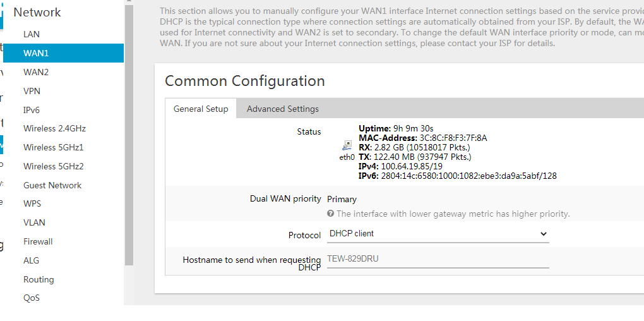Go to the WAN2 settings page
The width and height of the screenshot is (644, 321).
pos(36,72)
